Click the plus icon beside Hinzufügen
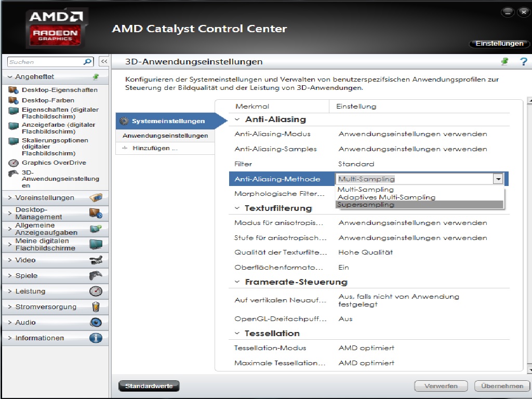This screenshot has height=399, width=532. click(x=125, y=148)
